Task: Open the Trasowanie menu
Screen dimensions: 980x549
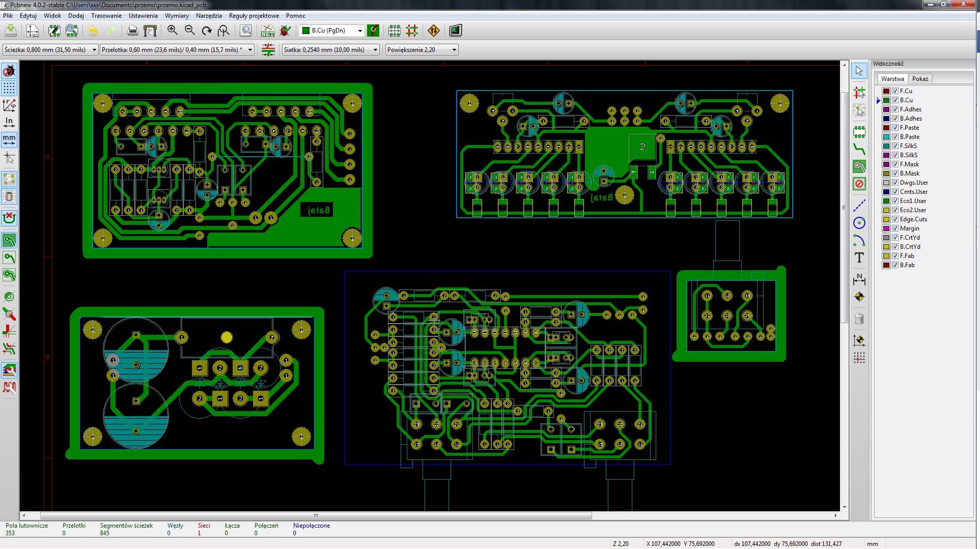Action: click(106, 16)
